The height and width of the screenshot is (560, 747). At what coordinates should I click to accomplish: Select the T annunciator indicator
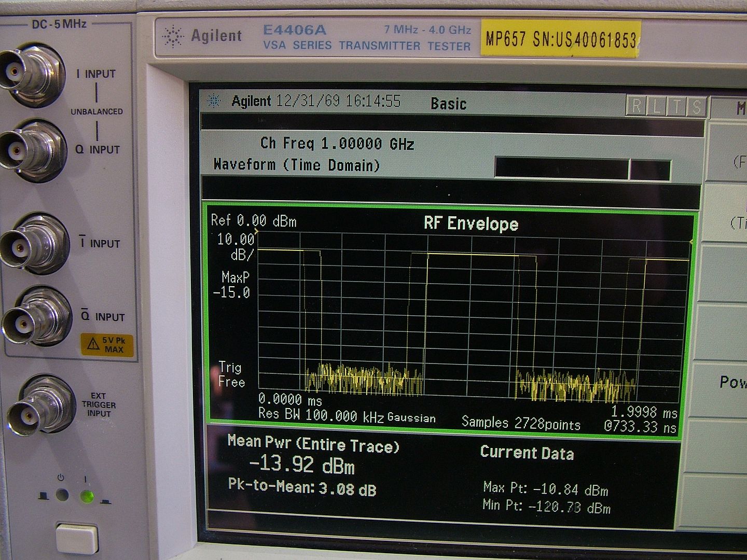(676, 106)
